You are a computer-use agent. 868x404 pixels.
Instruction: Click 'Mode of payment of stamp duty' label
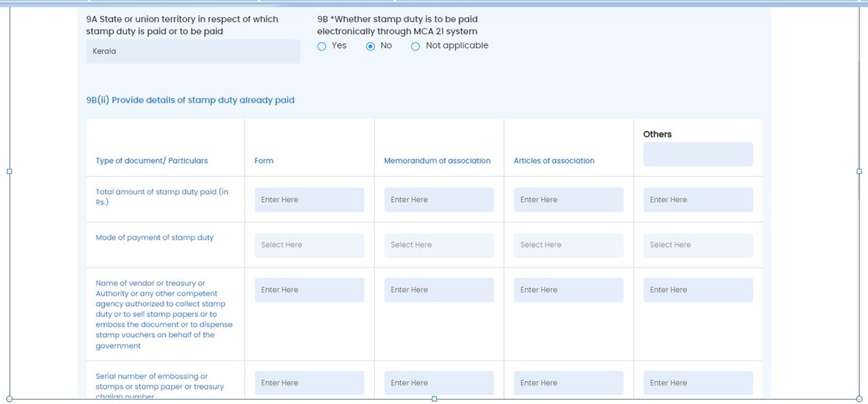click(155, 237)
